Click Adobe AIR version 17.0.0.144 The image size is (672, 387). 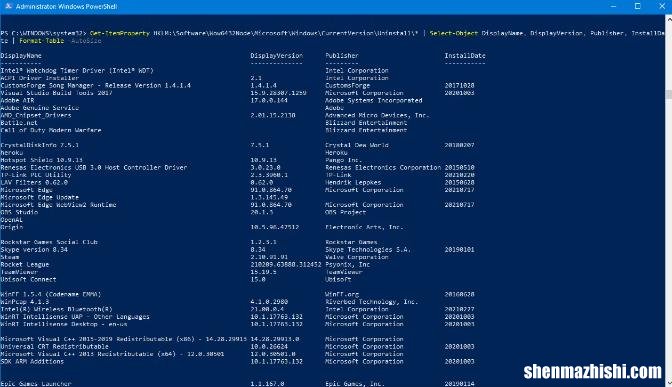pyautogui.click(x=269, y=101)
